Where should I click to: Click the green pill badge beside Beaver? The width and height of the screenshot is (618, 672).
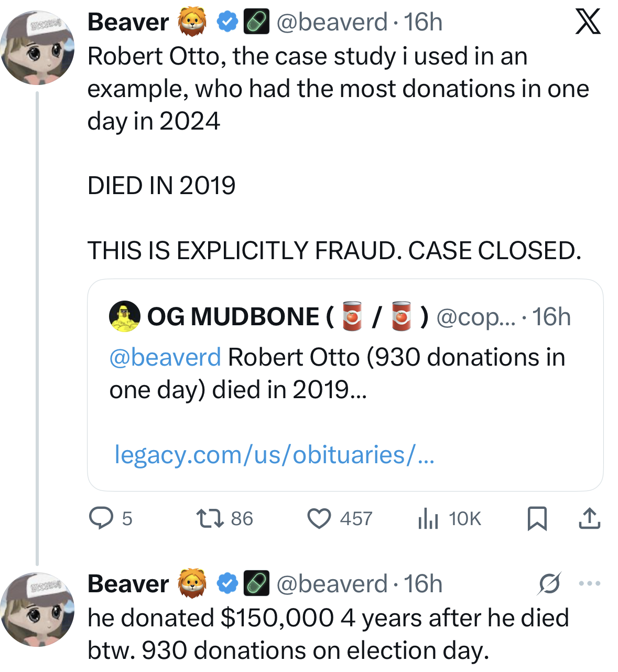[256, 22]
